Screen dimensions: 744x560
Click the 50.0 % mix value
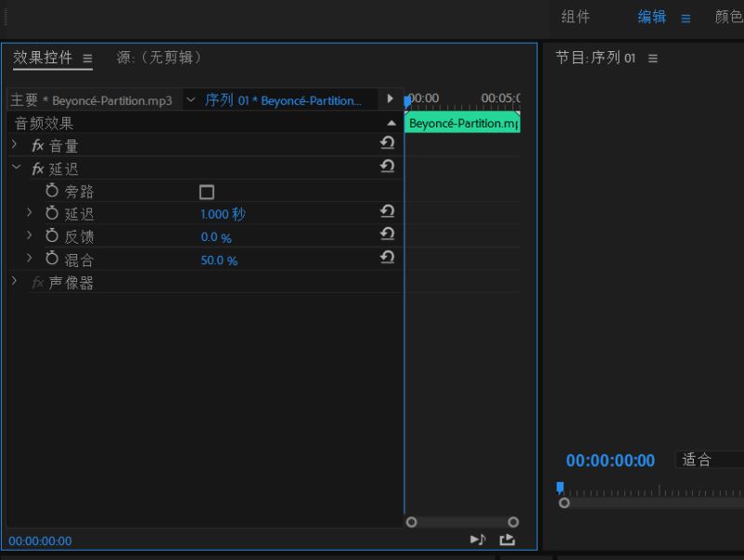(x=219, y=260)
